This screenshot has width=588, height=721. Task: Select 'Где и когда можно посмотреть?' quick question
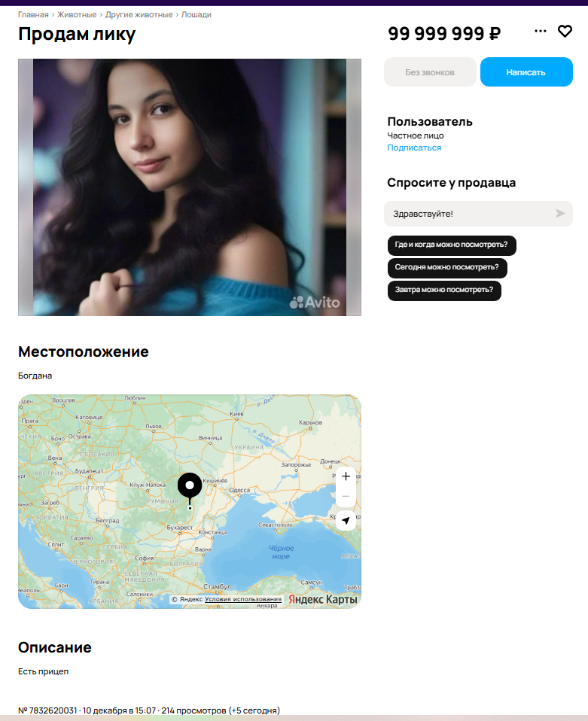(452, 245)
